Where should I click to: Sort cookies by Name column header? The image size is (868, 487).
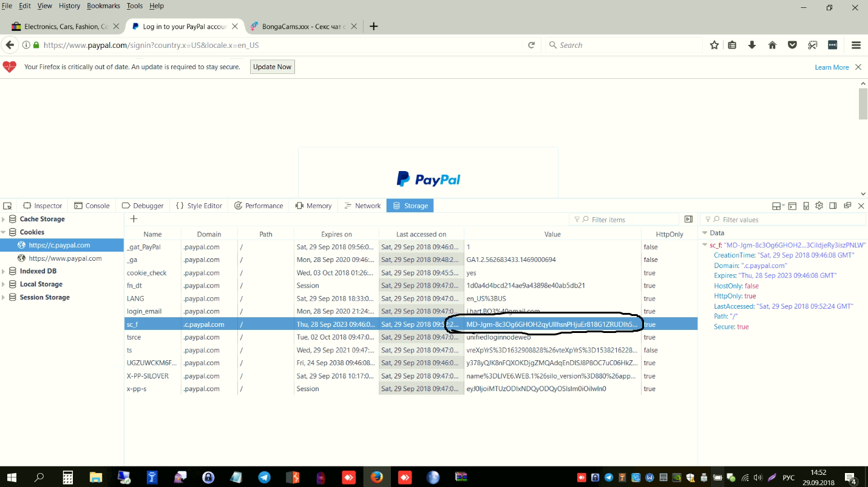point(152,234)
